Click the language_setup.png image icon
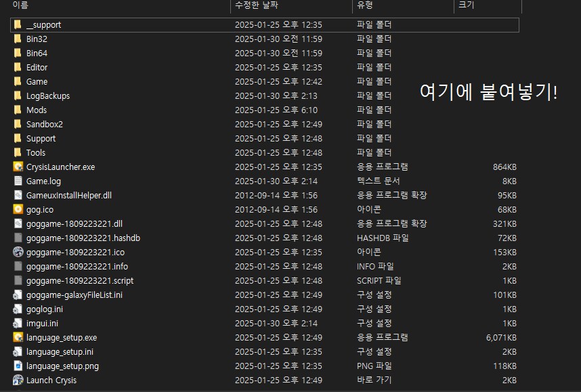This screenshot has height=392, width=581. click(18, 366)
